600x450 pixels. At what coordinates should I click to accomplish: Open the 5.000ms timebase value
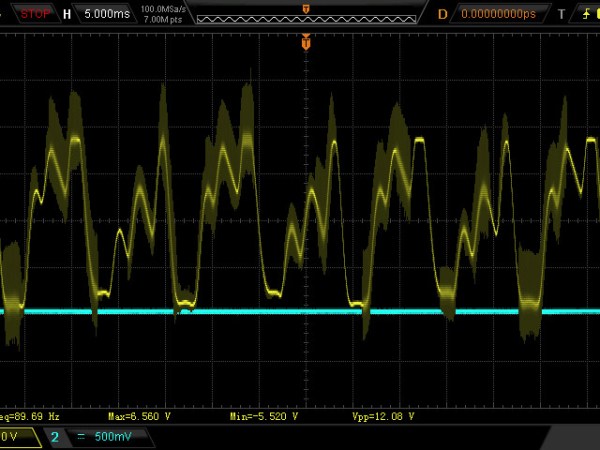click(x=107, y=14)
